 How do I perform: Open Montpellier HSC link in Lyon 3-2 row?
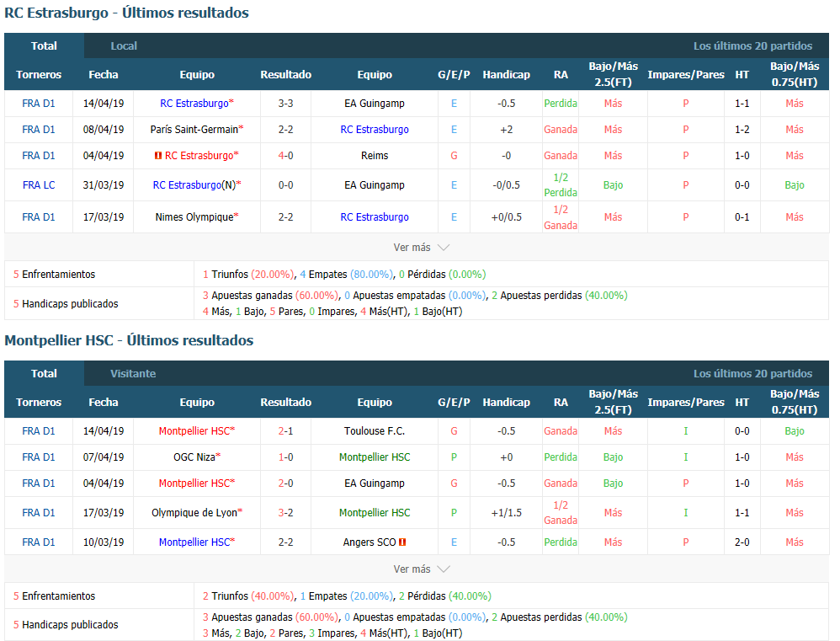(x=375, y=513)
